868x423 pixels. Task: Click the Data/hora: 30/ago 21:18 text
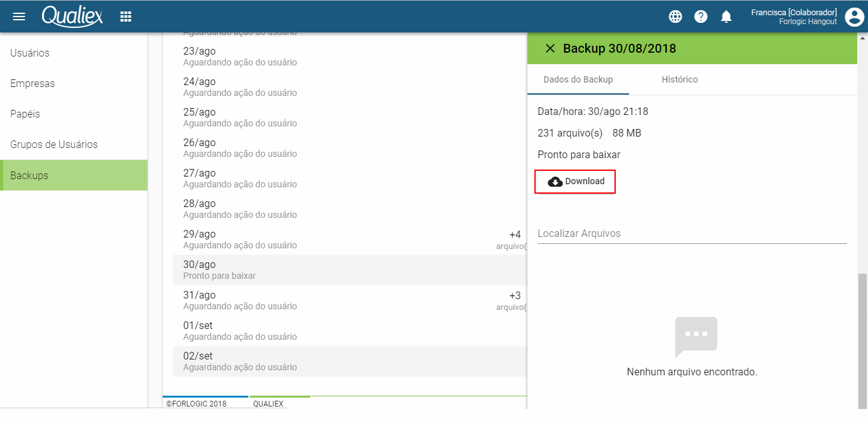click(x=593, y=112)
